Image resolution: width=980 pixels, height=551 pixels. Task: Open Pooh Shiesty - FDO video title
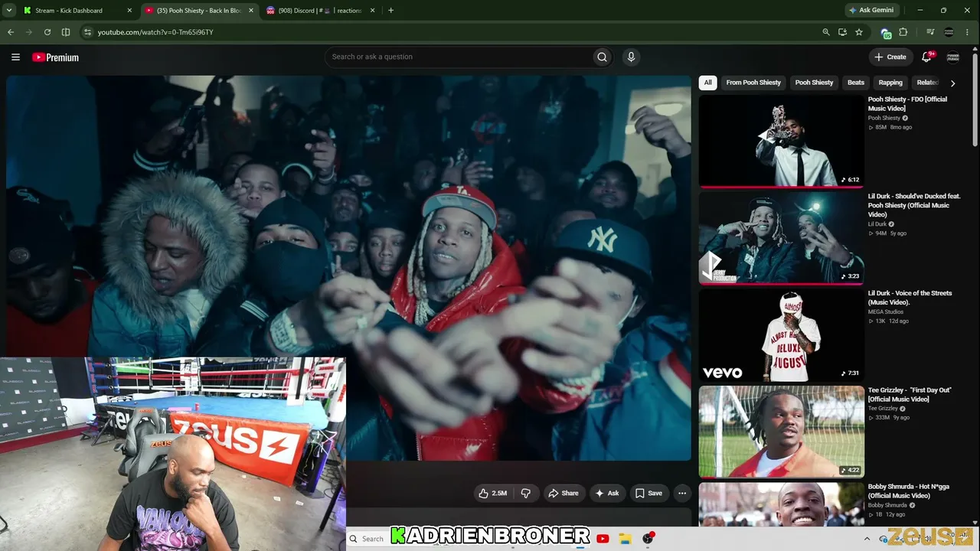(907, 103)
